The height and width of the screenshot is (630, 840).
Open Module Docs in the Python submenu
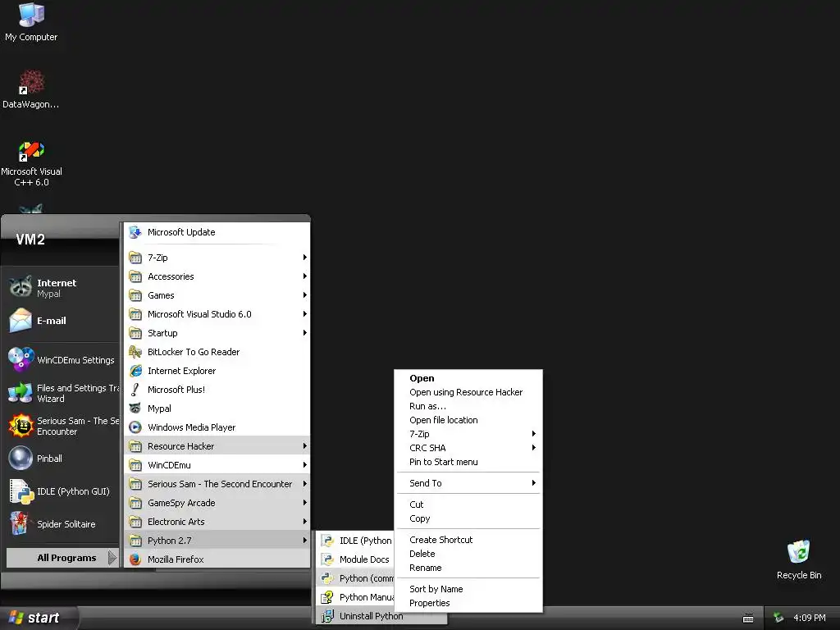[x=357, y=559]
